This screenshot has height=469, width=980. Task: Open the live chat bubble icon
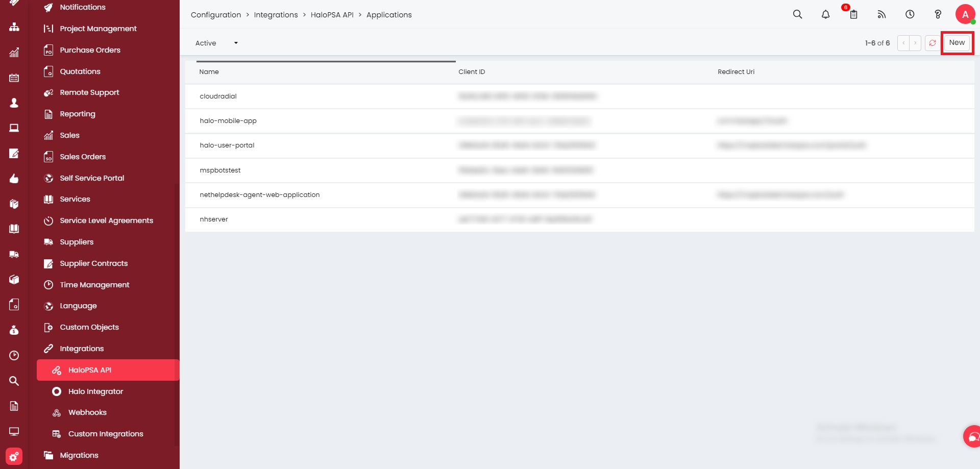coord(973,437)
